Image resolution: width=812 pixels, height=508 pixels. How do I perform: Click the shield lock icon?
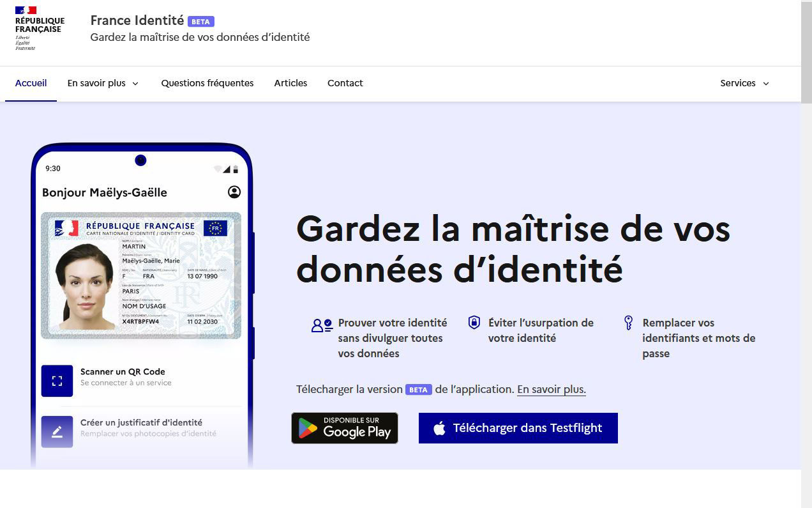pos(474,323)
